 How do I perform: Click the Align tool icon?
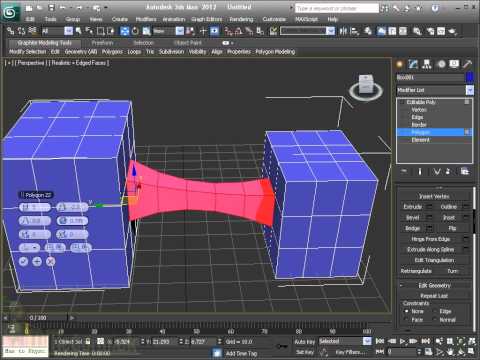point(355,31)
